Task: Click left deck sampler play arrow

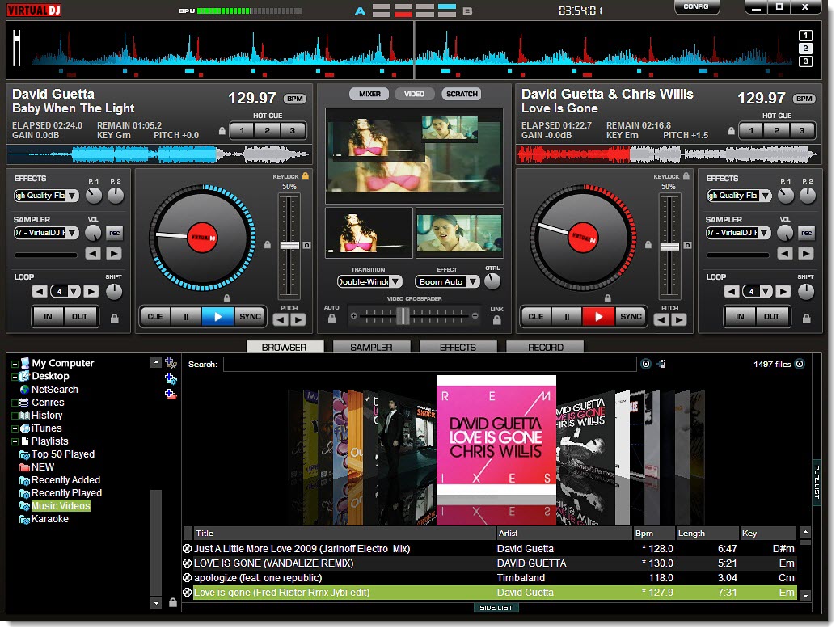Action: point(113,254)
